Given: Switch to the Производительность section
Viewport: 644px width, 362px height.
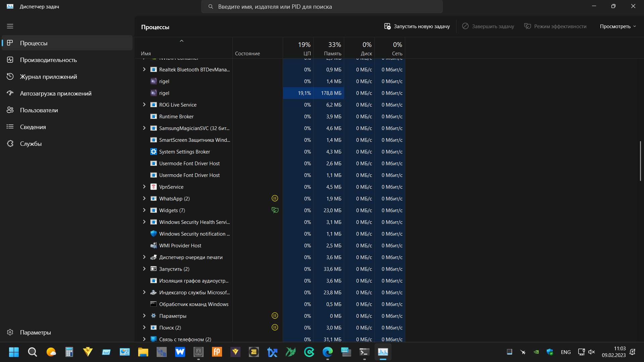Looking at the screenshot, I should point(48,60).
